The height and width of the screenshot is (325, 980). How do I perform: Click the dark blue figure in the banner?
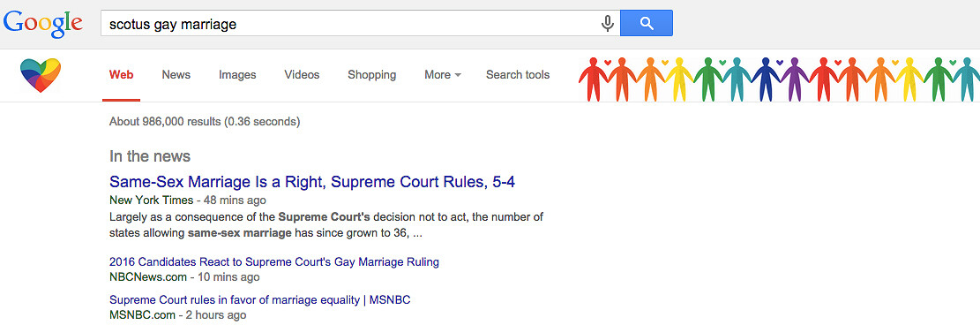[x=766, y=79]
